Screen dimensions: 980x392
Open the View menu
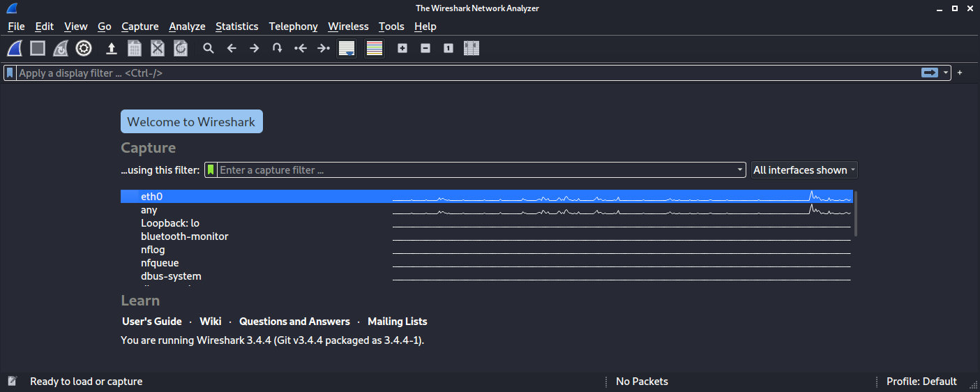76,26
